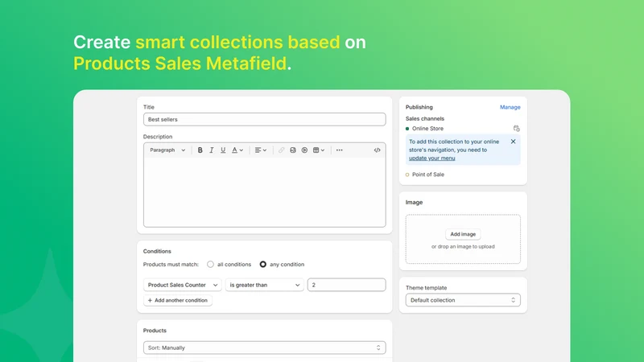This screenshot has width=644, height=362.
Task: Click into the description text area
Action: tap(265, 192)
